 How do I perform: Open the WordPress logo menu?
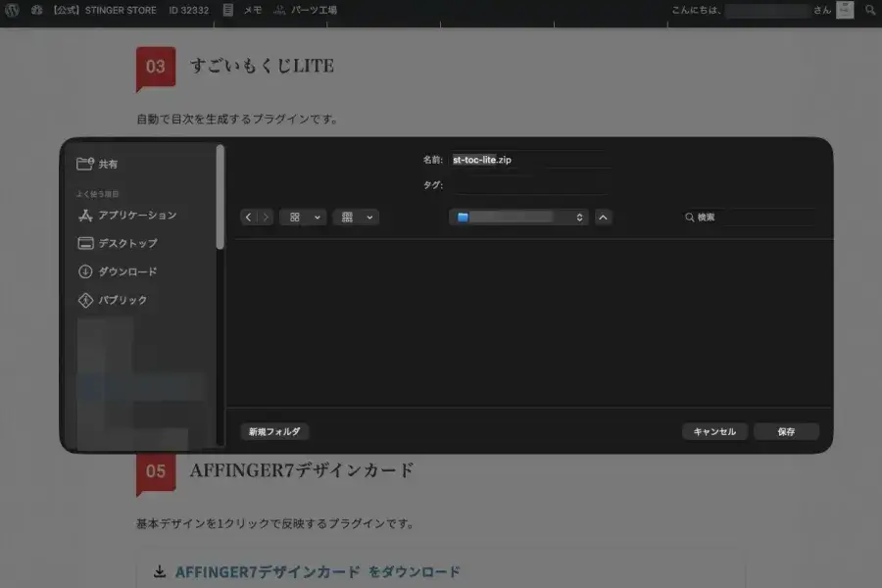pos(12,10)
